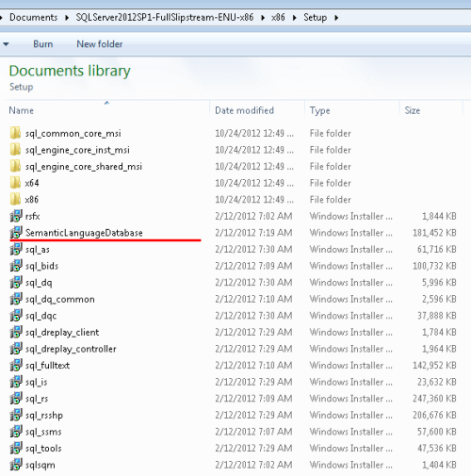
Task: Click the 1,404 KB size value
Action: [x=439, y=465]
